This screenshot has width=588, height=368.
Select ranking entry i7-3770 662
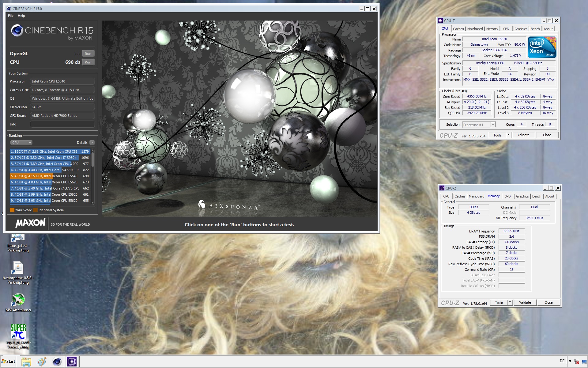click(50, 188)
